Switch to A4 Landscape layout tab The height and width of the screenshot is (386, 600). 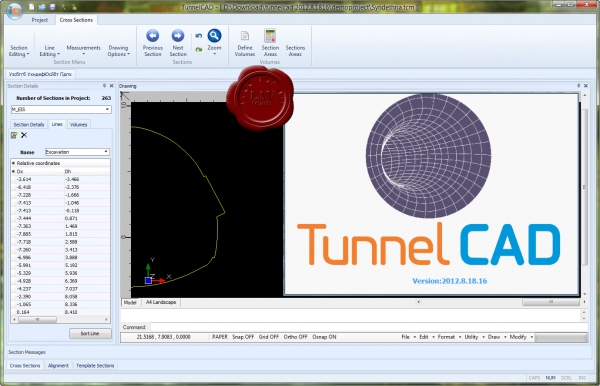[161, 302]
